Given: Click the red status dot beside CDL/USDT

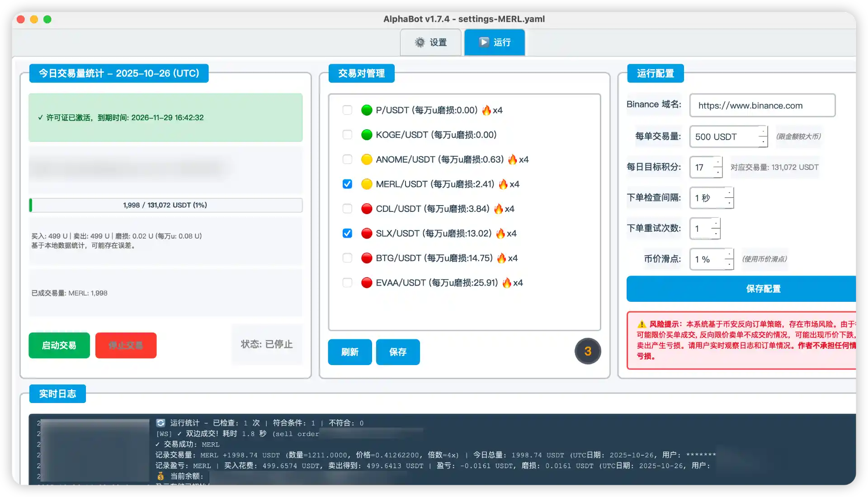Looking at the screenshot, I should click(367, 209).
